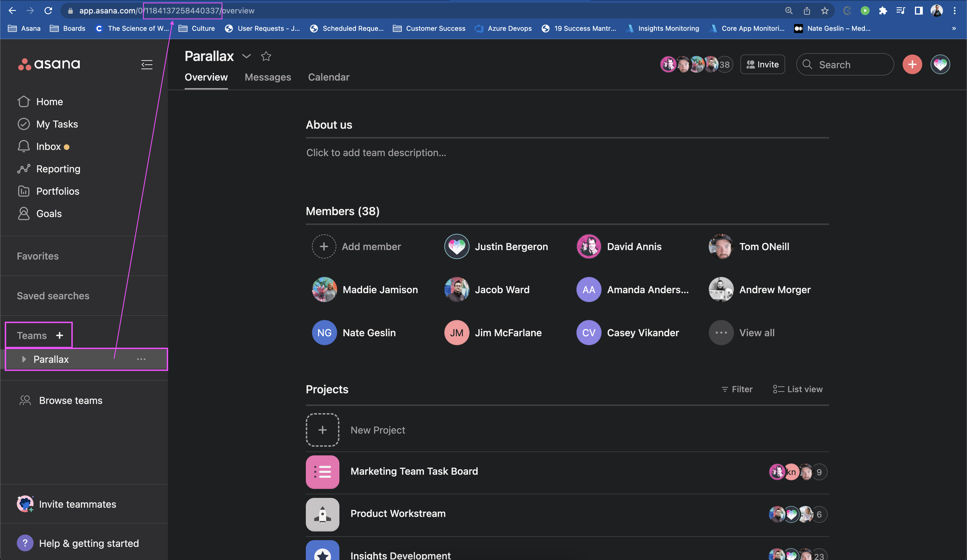967x560 pixels.
Task: Click Casey Vikander CV avatar
Action: pyautogui.click(x=589, y=333)
